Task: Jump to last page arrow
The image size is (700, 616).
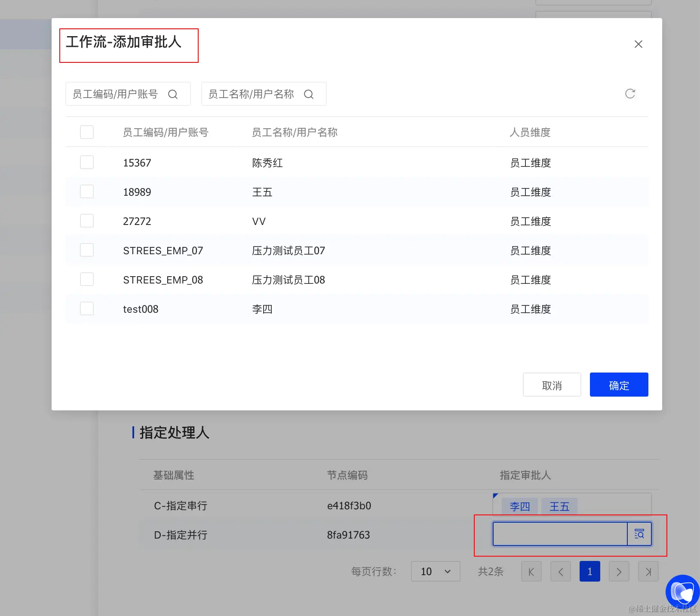Action: click(648, 572)
